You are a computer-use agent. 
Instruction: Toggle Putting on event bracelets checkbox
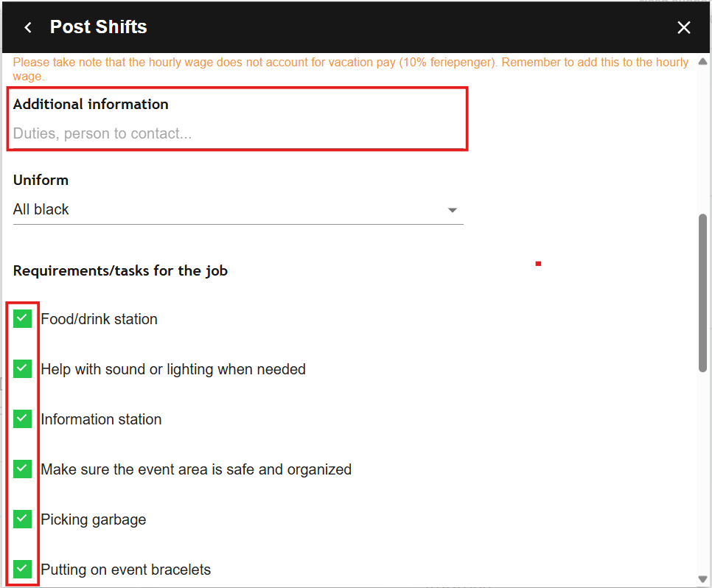(x=23, y=569)
